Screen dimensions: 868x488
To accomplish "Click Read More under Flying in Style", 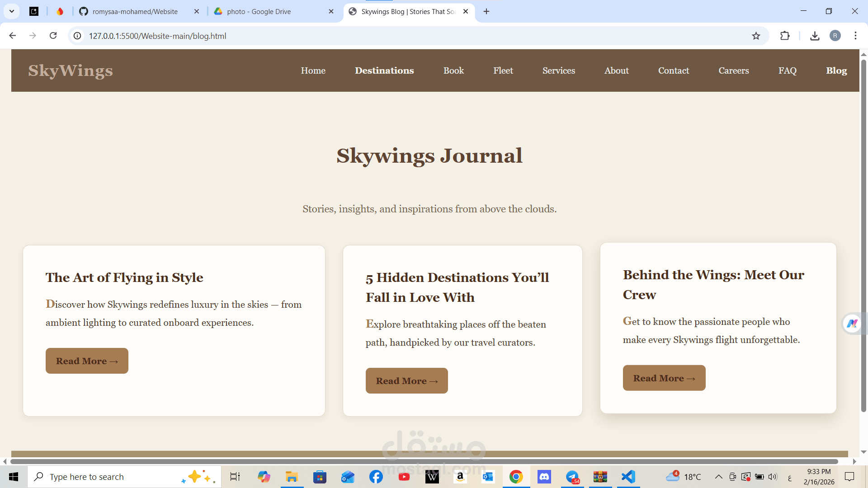I will click(x=87, y=361).
